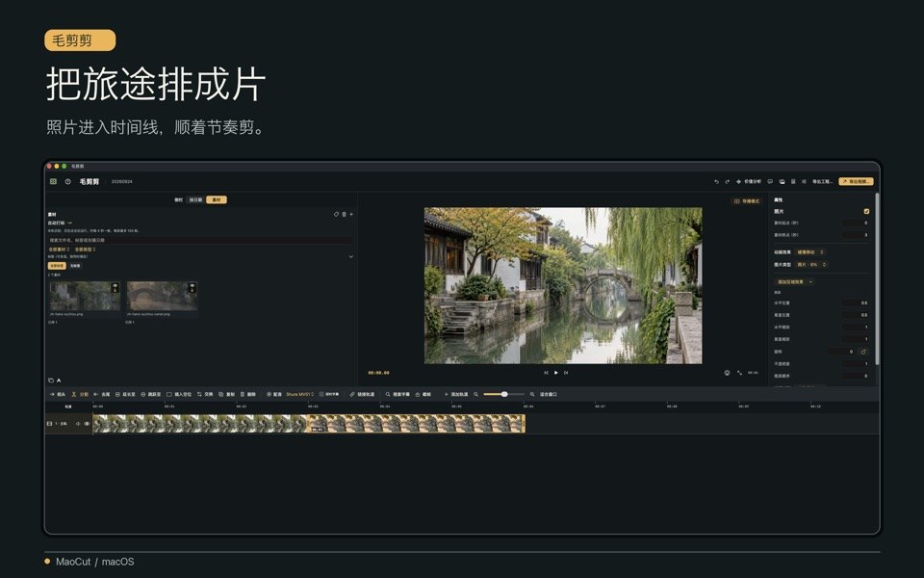924x578 pixels.
Task: Click the 跳跃至 jump tool
Action: 150,394
